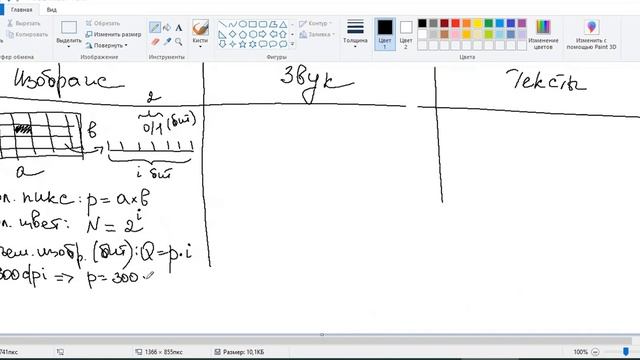Choose the polygon shape
Screen dimensions: 640x360
(273, 24)
